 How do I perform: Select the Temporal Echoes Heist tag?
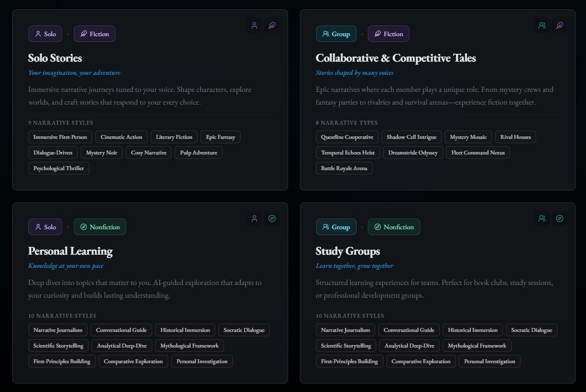348,152
